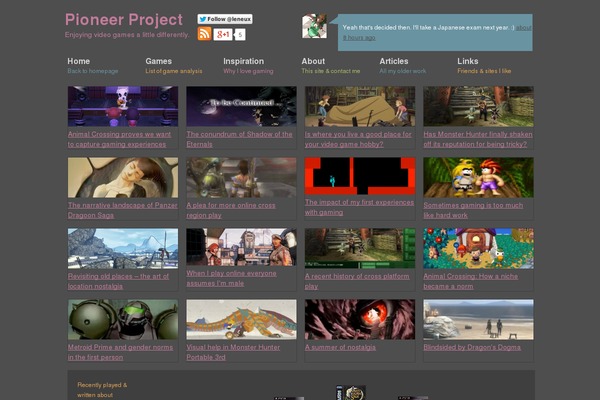Screen dimensions: 600x400
Task: Open 'Sometimes gaming is too much like hard work' link
Action: coord(473,210)
